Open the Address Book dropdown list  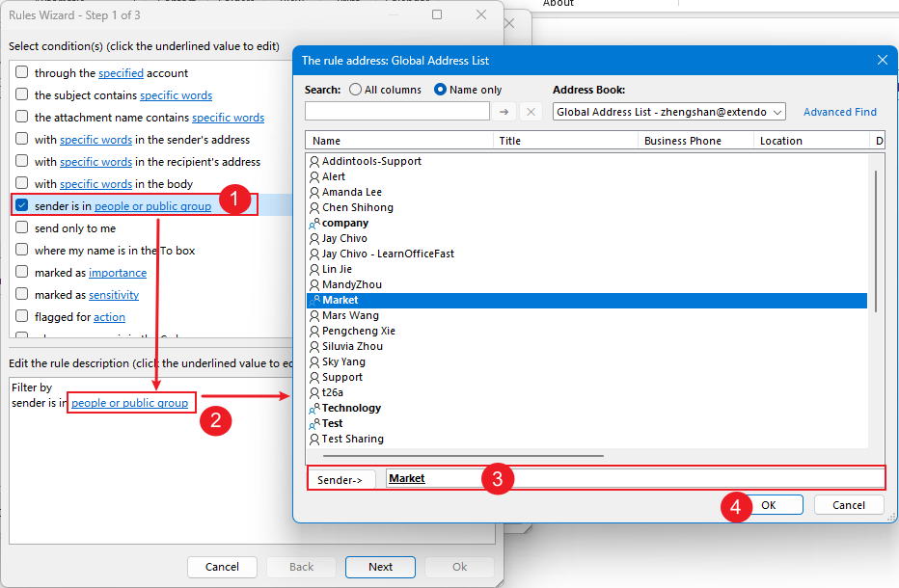(x=778, y=112)
